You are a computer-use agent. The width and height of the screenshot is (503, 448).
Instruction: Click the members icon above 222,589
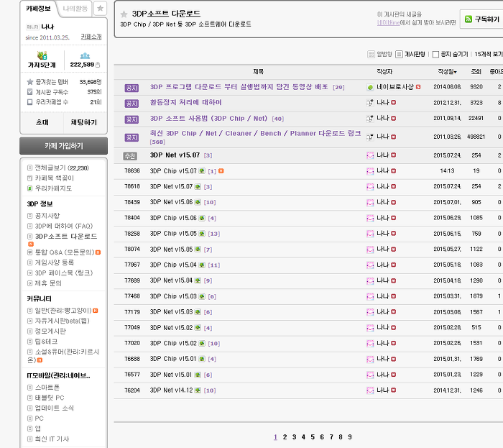[x=85, y=56]
